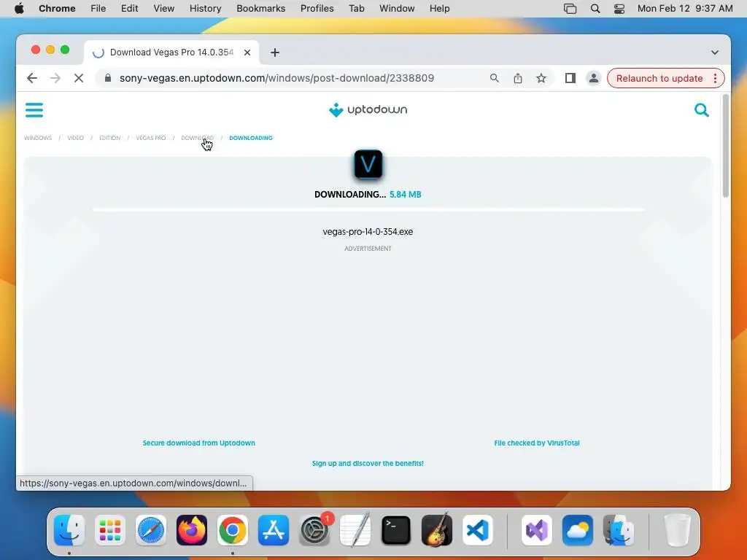Open Spotlight search in menu bar

click(595, 9)
